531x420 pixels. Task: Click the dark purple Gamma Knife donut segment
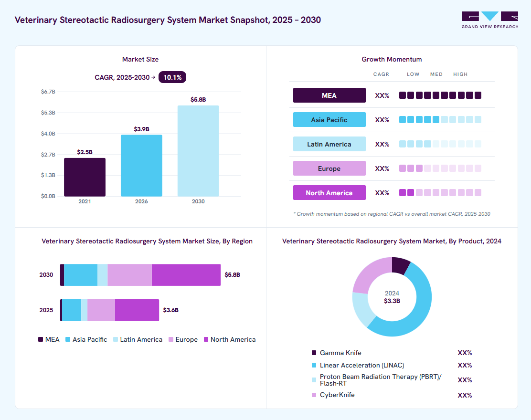(x=400, y=265)
